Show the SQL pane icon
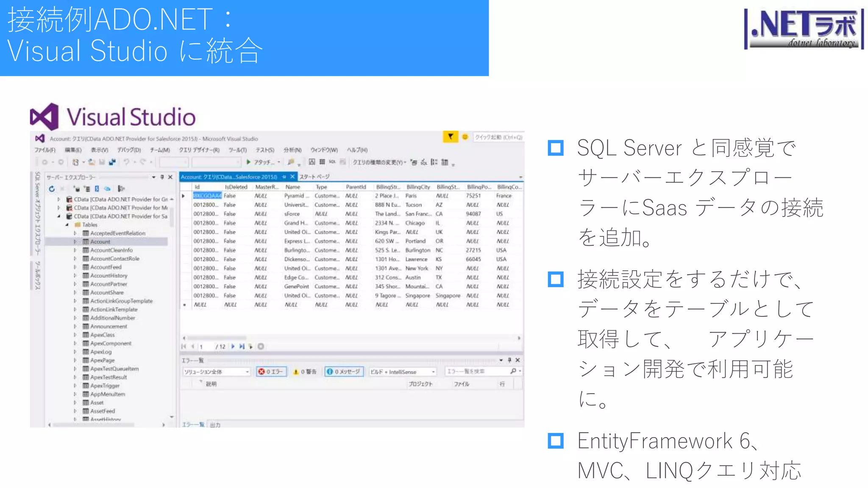 [x=332, y=162]
